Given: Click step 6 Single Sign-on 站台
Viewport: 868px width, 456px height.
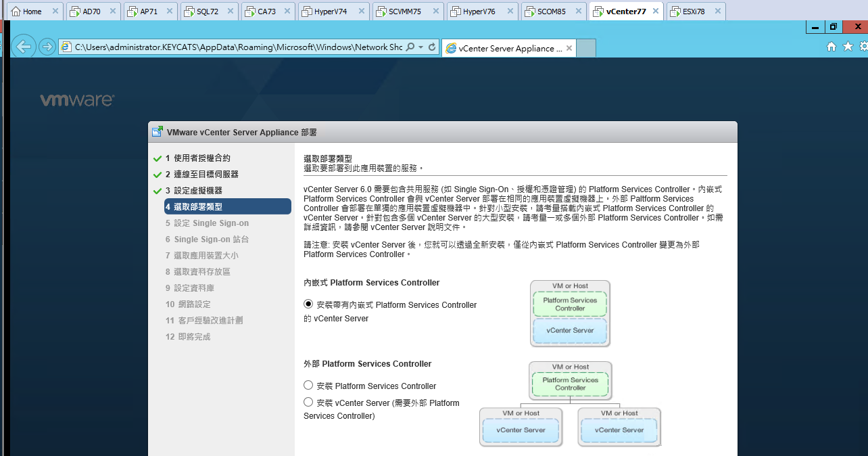Looking at the screenshot, I should (x=207, y=240).
